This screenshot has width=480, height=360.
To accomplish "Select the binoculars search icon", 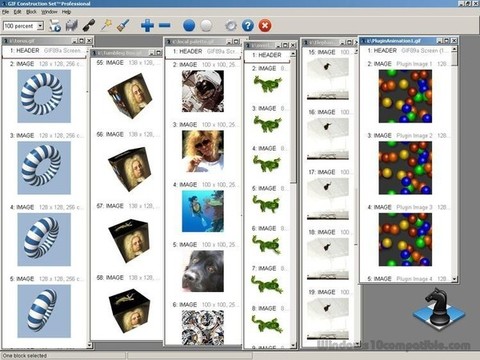I will point(89,26).
